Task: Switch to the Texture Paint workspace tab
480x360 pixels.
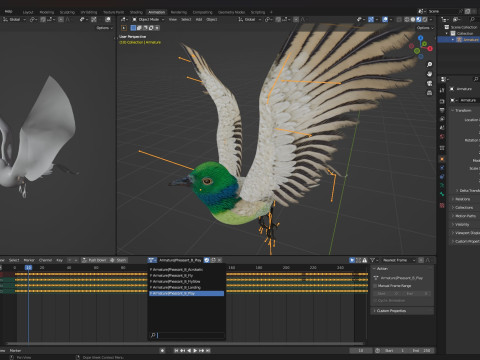Action: tap(113, 12)
